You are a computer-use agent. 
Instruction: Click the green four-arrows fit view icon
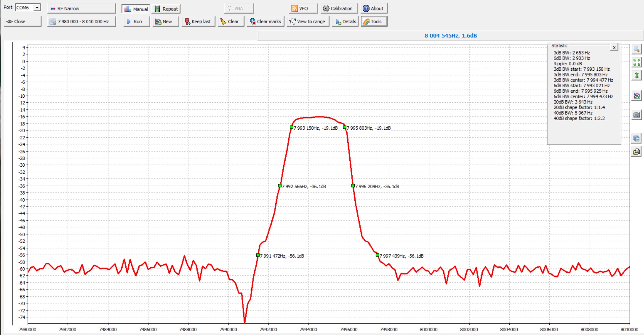click(x=636, y=62)
